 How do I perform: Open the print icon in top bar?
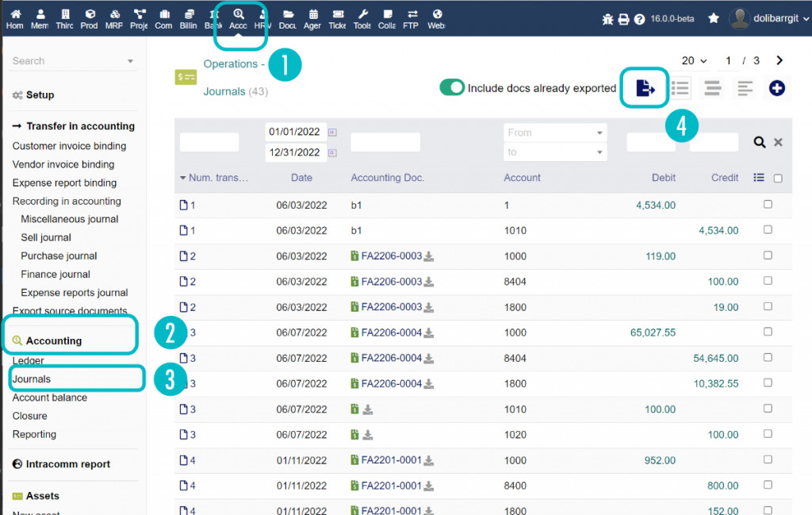(x=623, y=19)
